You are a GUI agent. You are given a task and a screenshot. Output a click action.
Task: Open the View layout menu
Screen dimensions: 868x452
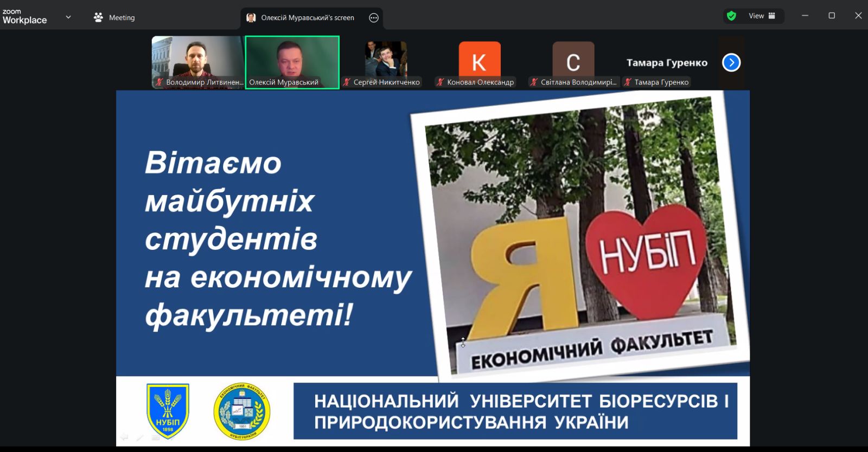point(762,16)
